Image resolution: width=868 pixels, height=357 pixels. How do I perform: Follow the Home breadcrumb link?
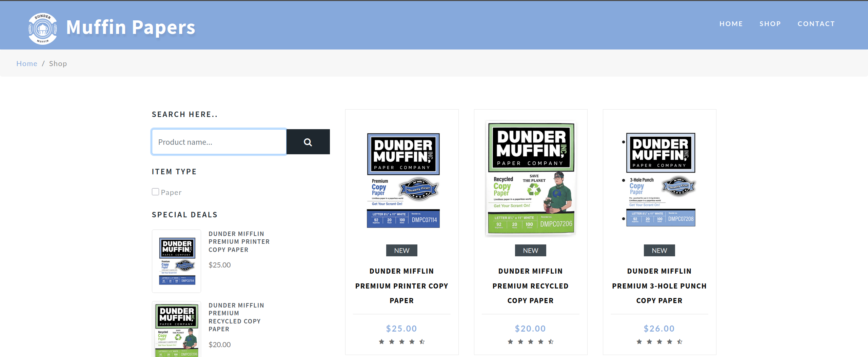point(27,63)
